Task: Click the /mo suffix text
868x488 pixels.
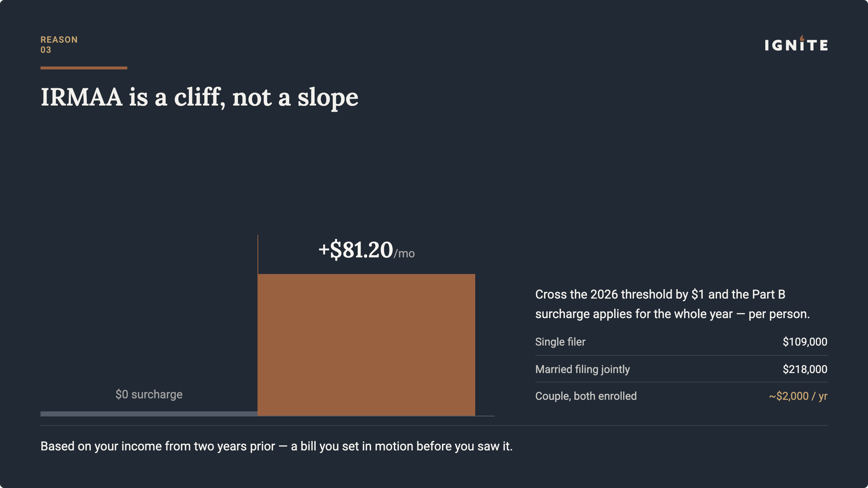Action: tap(404, 253)
